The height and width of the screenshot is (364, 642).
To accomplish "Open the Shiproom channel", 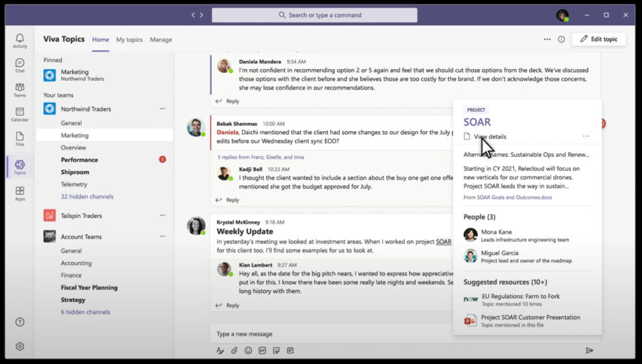I will pos(75,172).
